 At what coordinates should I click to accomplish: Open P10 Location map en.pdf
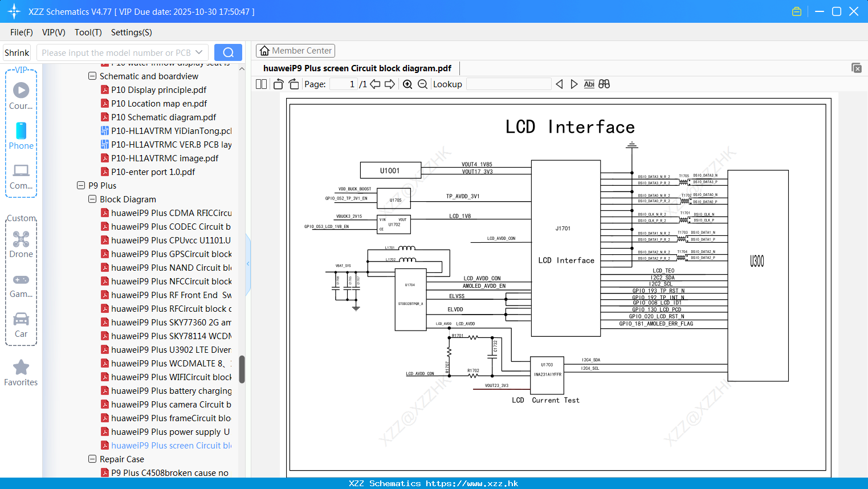point(159,103)
